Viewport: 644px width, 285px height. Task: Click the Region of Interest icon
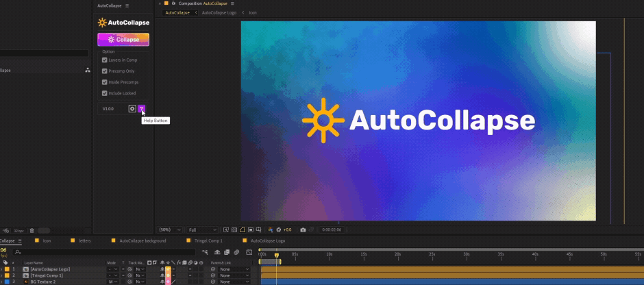(x=251, y=230)
